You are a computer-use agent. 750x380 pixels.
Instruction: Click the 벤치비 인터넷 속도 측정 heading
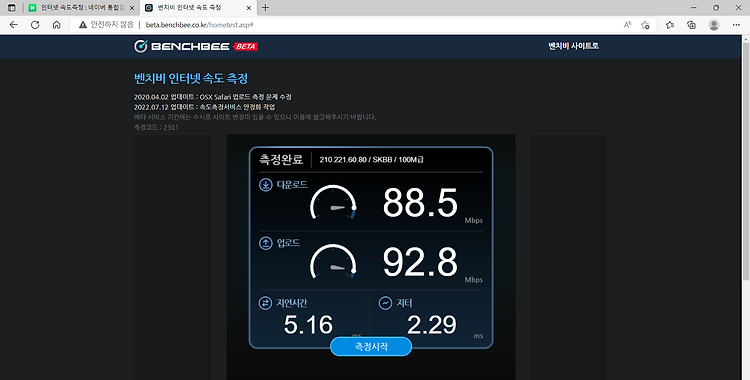point(191,78)
